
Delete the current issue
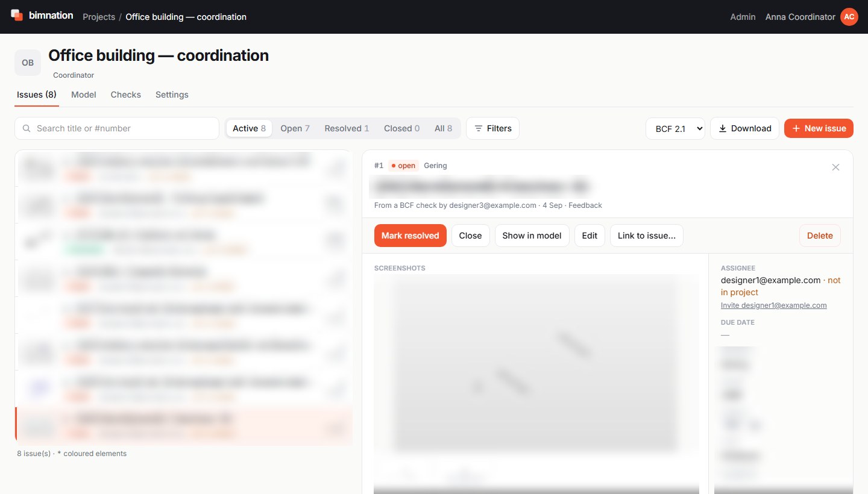tap(820, 236)
